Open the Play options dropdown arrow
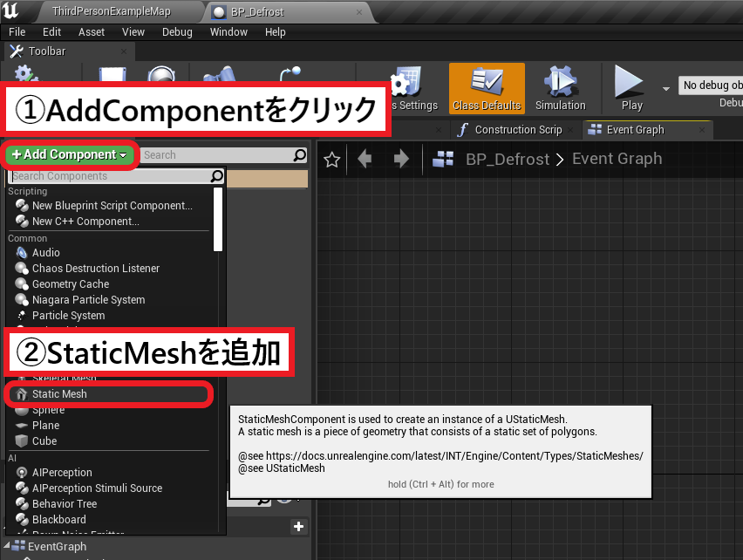Screen dimensions: 743x560 click(x=665, y=89)
